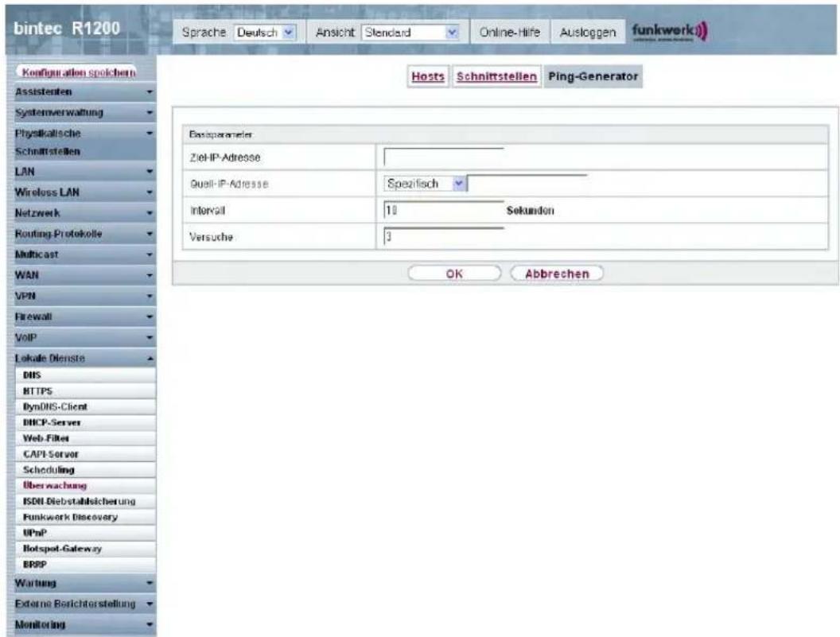Confirm with the OK button
This screenshot has width=840, height=637.
pos(454,274)
